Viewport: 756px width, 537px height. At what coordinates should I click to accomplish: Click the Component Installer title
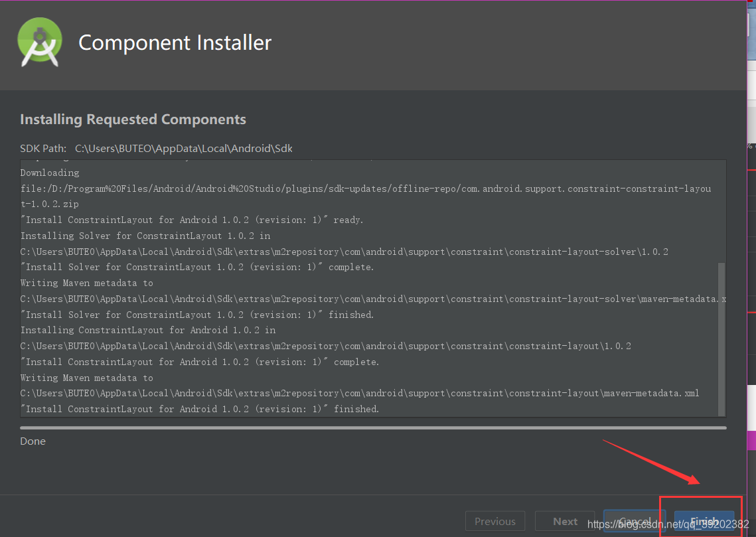[175, 43]
